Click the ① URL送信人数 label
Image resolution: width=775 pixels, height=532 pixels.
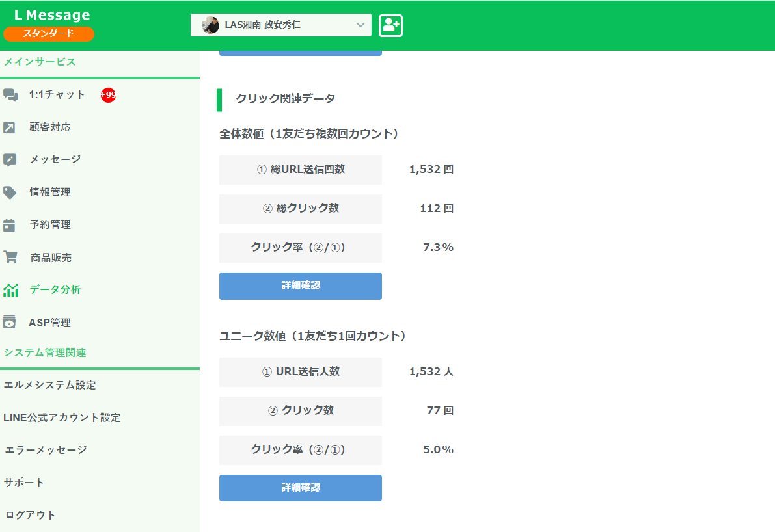(x=301, y=371)
